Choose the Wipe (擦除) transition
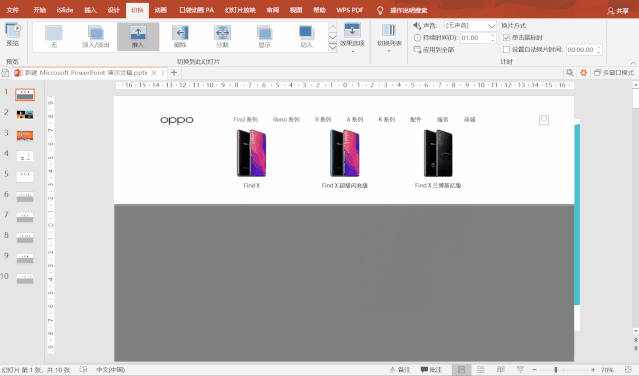The width and height of the screenshot is (639, 376). (180, 37)
